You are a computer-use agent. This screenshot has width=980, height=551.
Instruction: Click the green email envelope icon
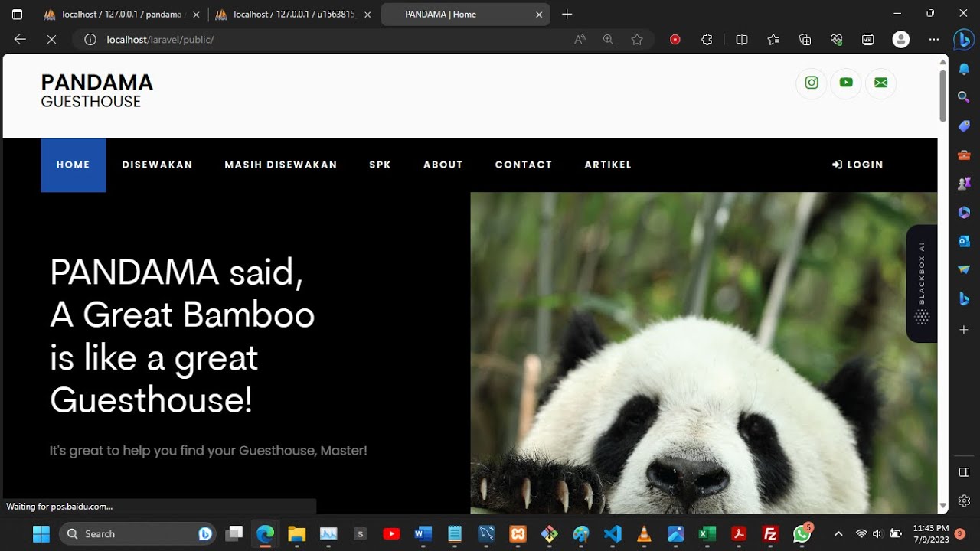click(x=880, y=83)
